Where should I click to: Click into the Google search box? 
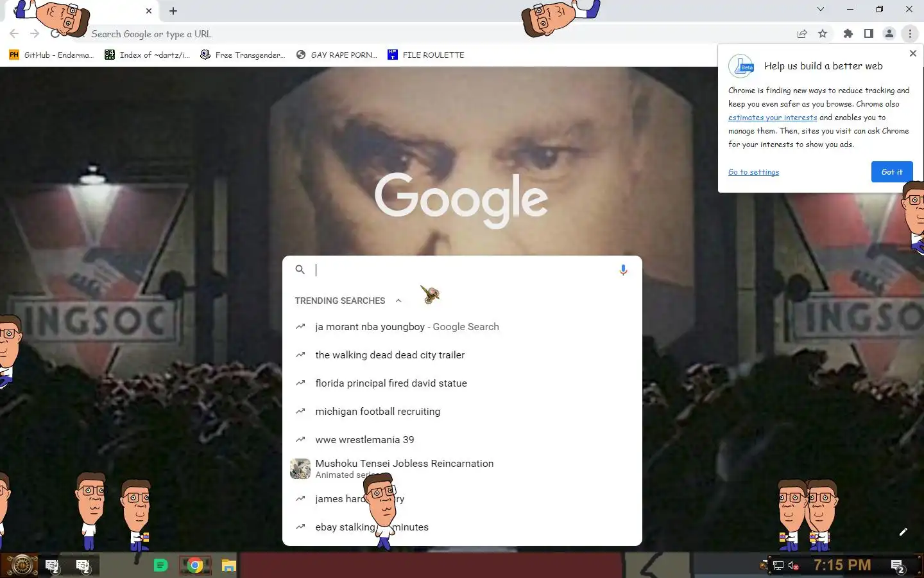(462, 270)
